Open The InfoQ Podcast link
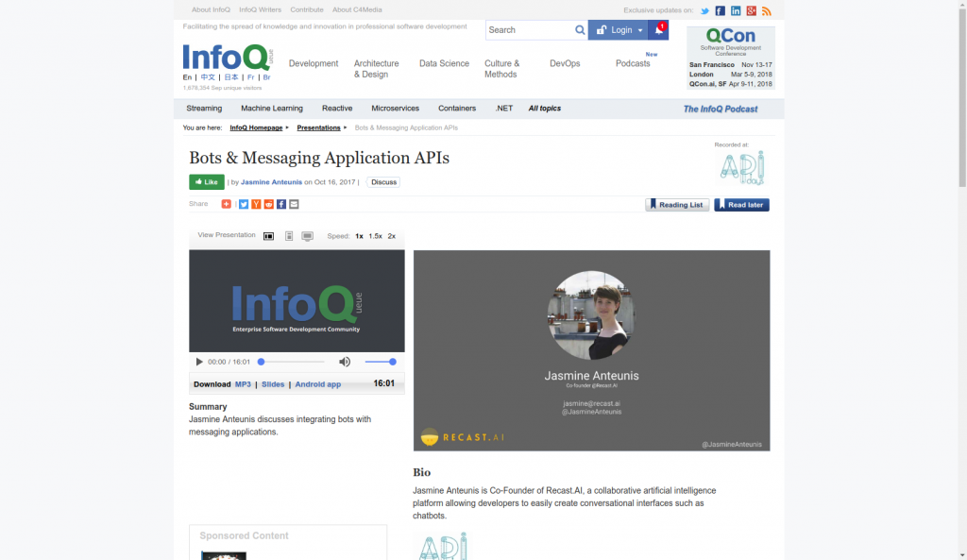 721,110
